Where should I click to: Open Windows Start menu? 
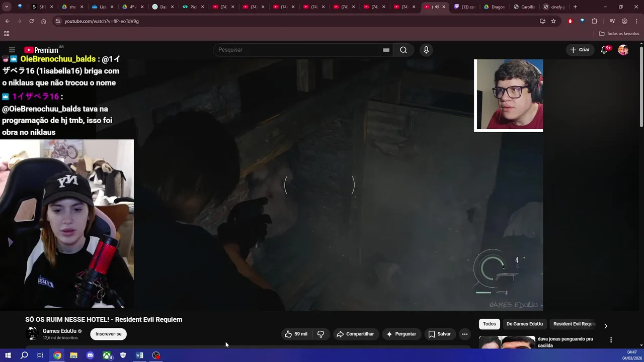tap(8, 355)
